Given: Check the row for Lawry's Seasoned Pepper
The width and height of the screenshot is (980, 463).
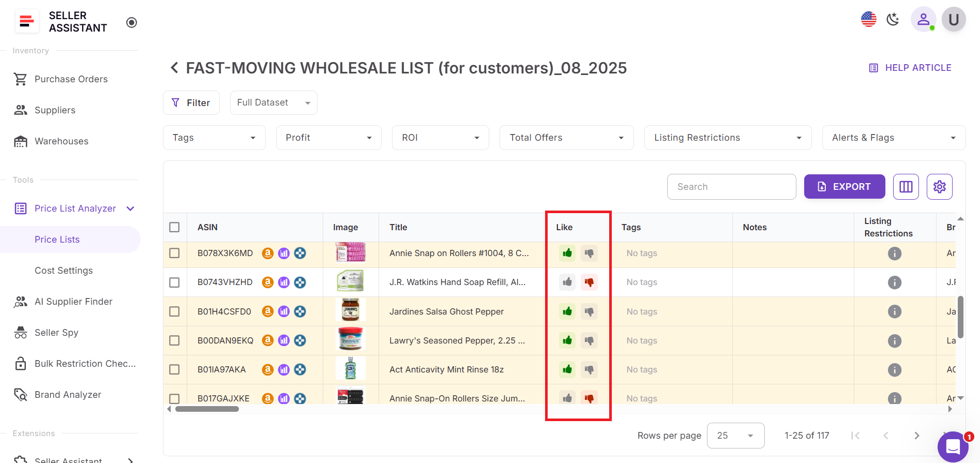Looking at the screenshot, I should pyautogui.click(x=175, y=340).
